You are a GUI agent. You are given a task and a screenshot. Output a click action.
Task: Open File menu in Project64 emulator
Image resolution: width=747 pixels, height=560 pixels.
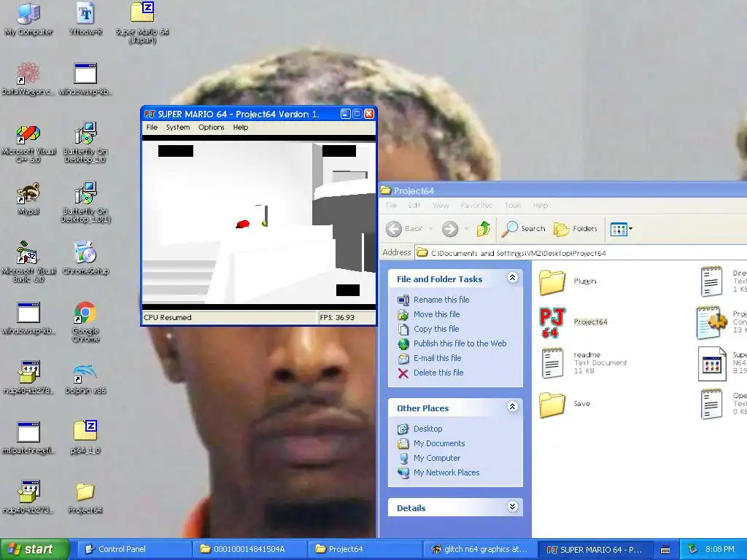[152, 128]
